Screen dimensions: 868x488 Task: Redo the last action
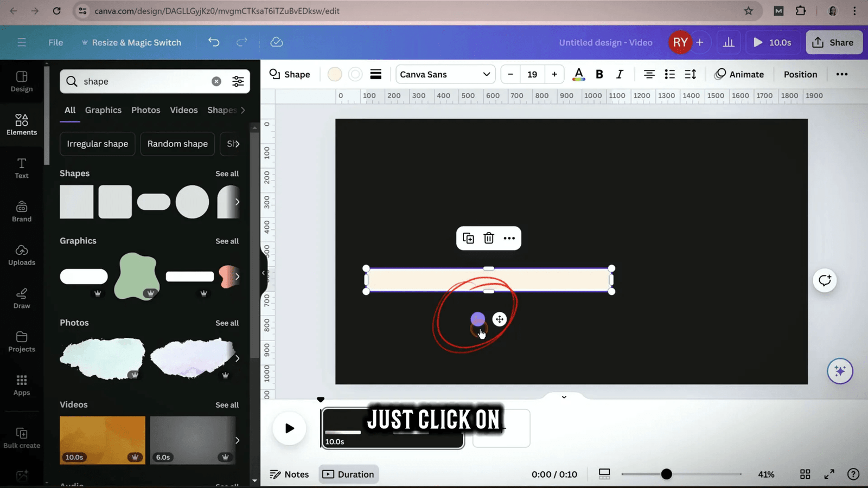coord(242,42)
